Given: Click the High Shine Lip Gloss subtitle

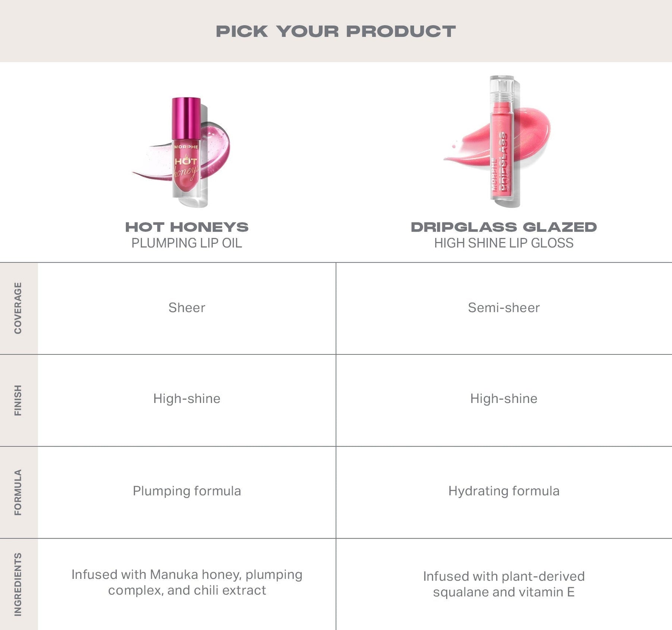Looking at the screenshot, I should pyautogui.click(x=504, y=243).
